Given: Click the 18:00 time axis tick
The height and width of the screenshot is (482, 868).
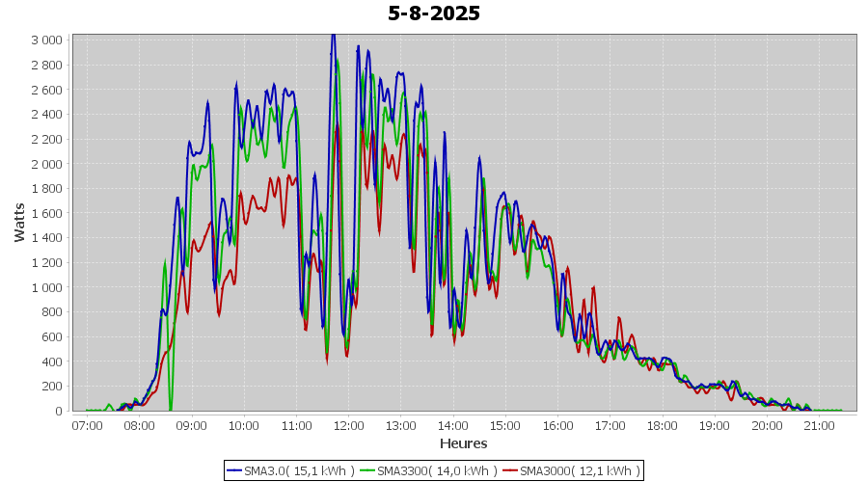Looking at the screenshot, I should point(662,425).
